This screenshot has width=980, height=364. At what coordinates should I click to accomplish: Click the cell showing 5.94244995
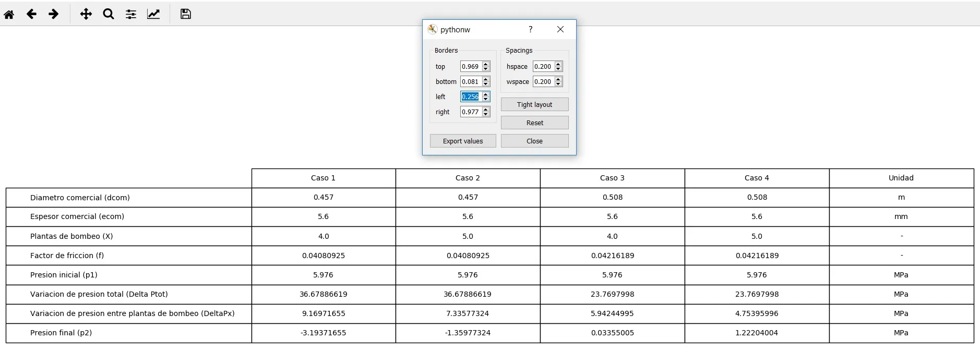point(613,313)
